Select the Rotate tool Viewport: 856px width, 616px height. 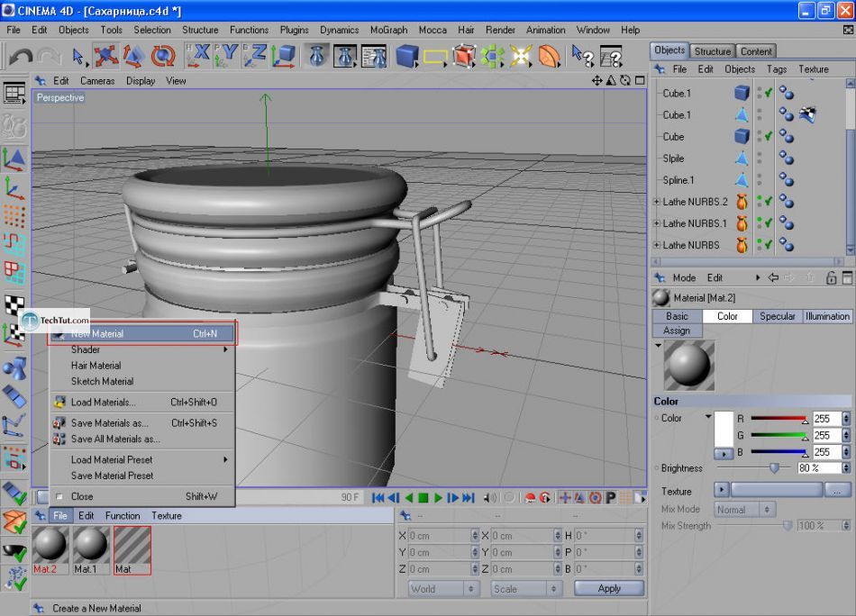163,56
